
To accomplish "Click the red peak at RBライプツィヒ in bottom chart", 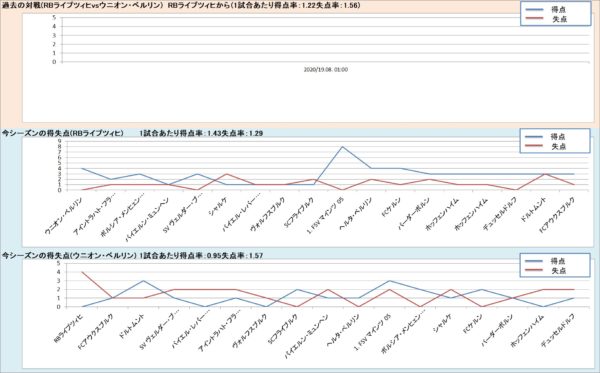I will tap(83, 272).
